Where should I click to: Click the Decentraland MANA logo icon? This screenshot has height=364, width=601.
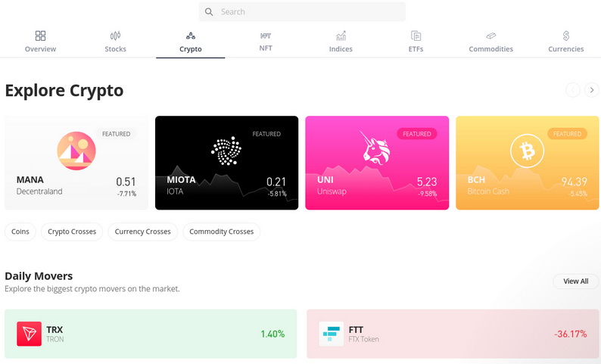[76, 151]
